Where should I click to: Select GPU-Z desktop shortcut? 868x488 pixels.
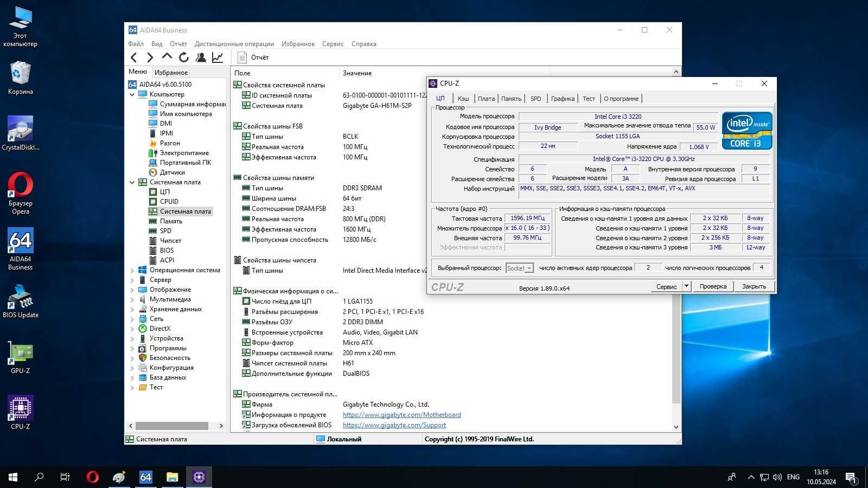[20, 357]
